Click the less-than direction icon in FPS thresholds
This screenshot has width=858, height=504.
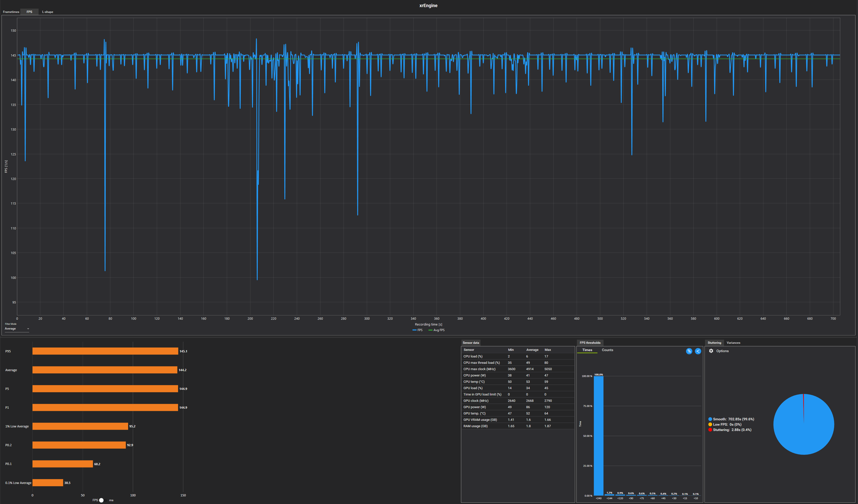698,351
